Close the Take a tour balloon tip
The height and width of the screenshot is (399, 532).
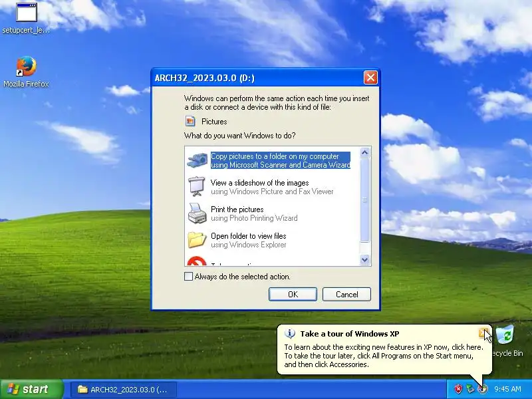pyautogui.click(x=483, y=333)
